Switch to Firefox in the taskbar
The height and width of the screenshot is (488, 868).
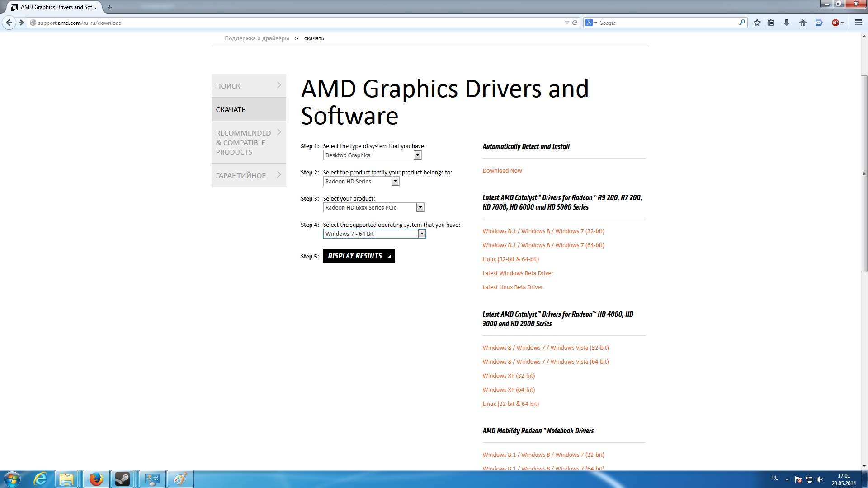tap(96, 479)
